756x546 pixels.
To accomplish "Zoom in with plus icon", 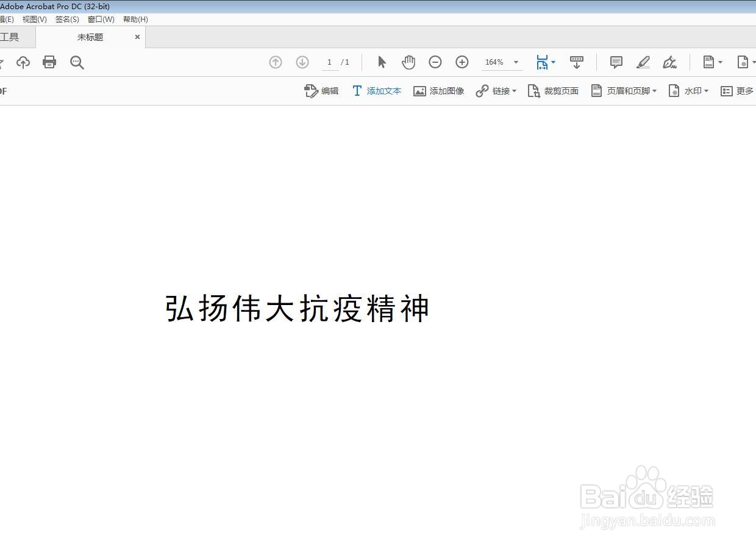I will (x=462, y=62).
